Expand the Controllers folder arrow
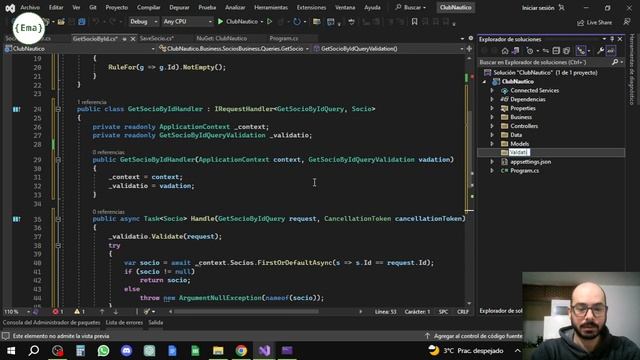This screenshot has height=360, width=640. pos(492,126)
